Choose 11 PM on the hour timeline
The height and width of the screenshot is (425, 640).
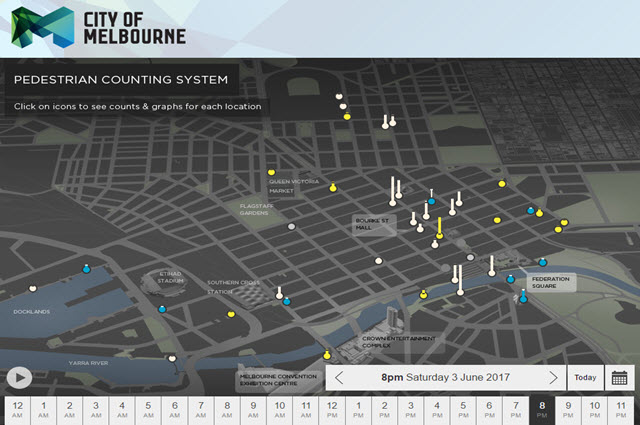620,409
